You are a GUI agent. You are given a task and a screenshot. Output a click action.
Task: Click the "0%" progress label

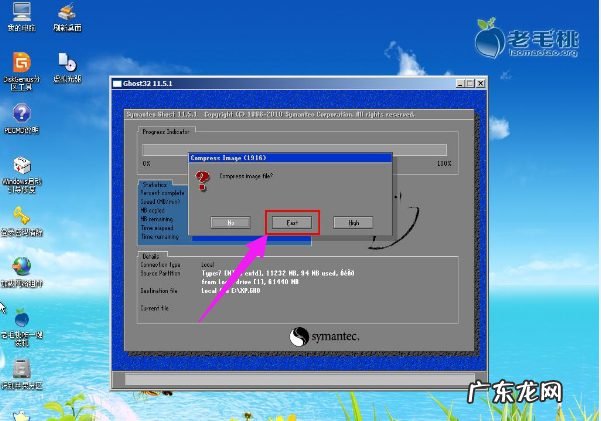[146, 163]
